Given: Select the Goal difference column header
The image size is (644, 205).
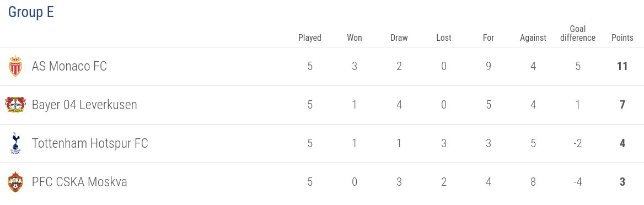Looking at the screenshot, I should pyautogui.click(x=578, y=33).
